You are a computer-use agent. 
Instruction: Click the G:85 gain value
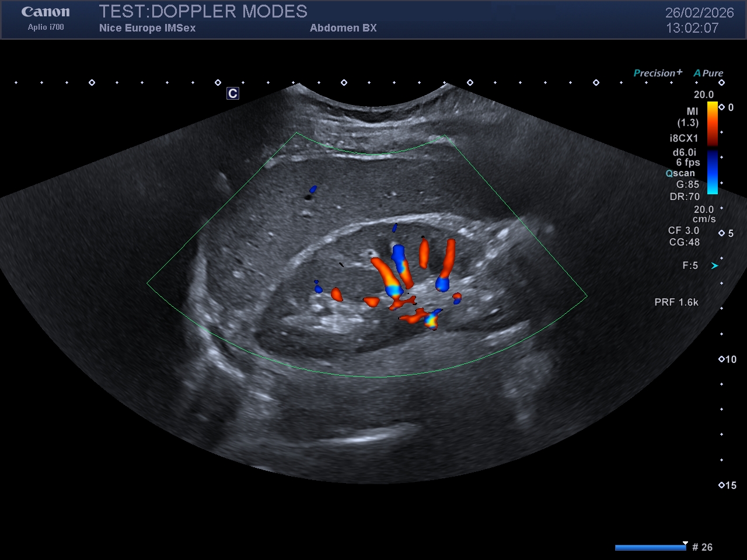[x=687, y=184]
